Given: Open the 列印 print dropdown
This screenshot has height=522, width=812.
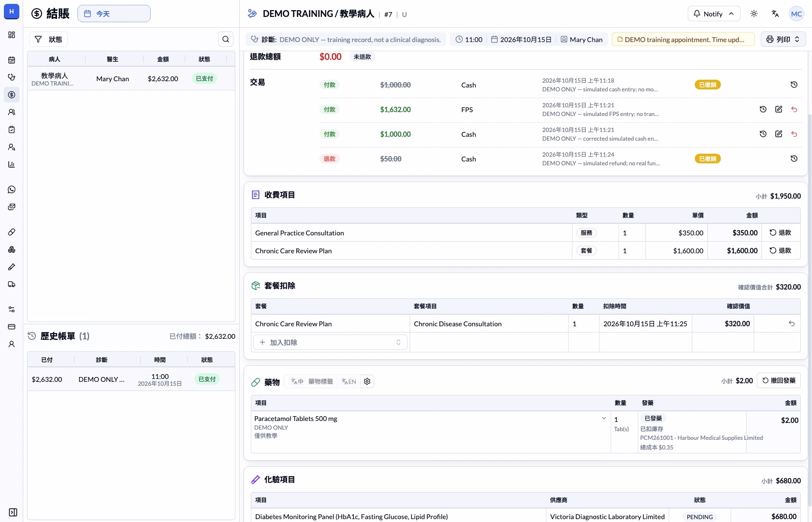Looking at the screenshot, I should pos(783,39).
